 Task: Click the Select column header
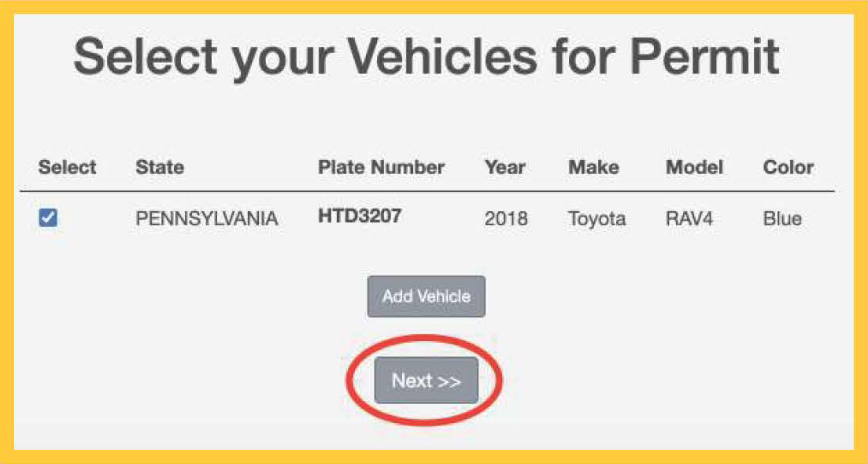coord(67,168)
